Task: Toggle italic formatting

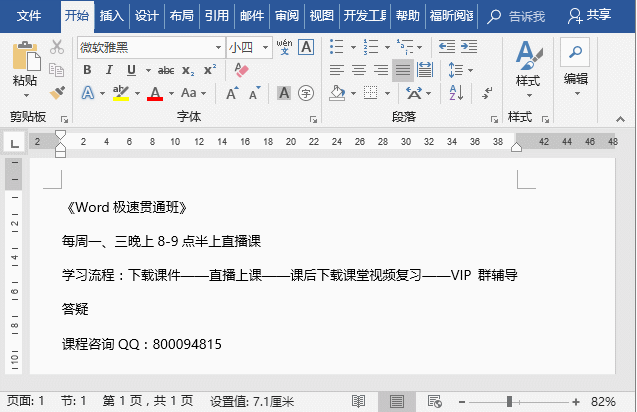Action: pyautogui.click(x=109, y=70)
